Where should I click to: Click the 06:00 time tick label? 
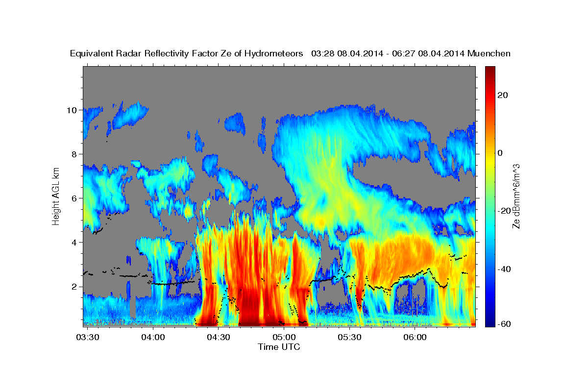(415, 338)
